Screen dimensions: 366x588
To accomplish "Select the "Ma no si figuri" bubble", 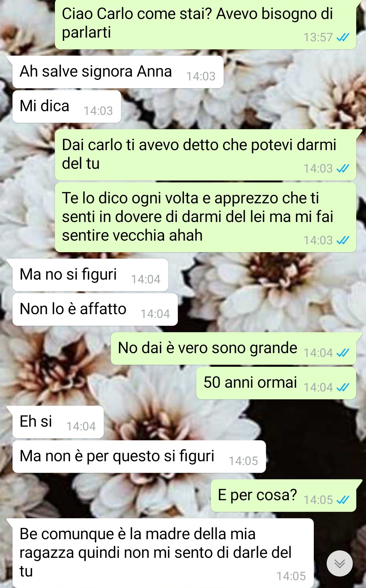I will coord(90,275).
